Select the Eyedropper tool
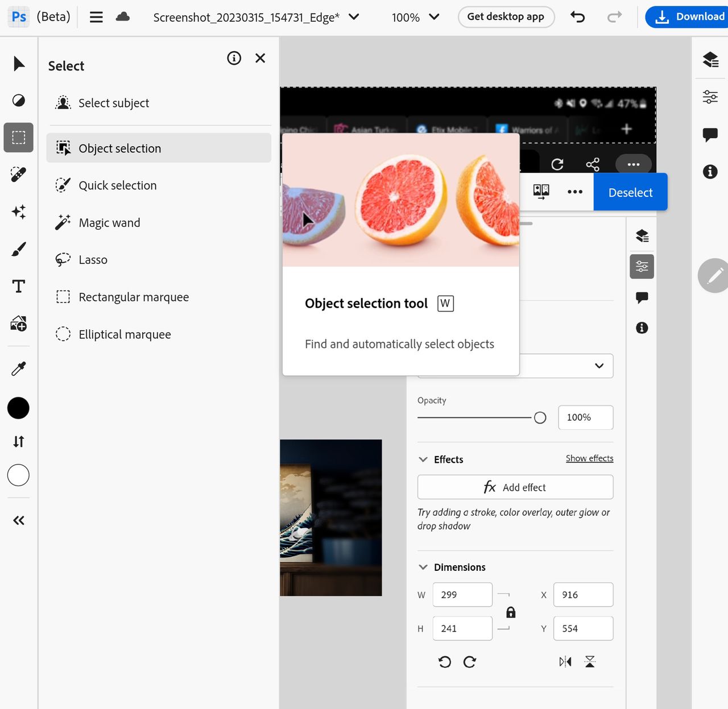Viewport: 728px width, 709px height. point(19,369)
